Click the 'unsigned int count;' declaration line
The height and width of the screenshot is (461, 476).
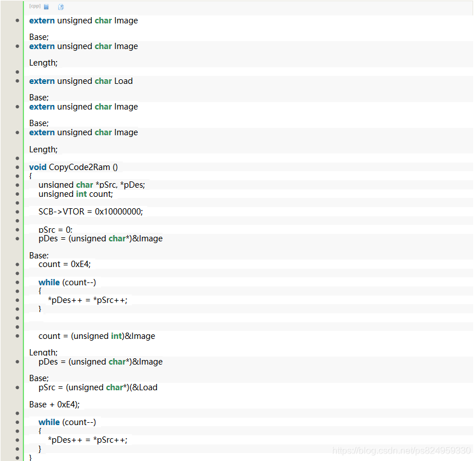click(x=75, y=194)
